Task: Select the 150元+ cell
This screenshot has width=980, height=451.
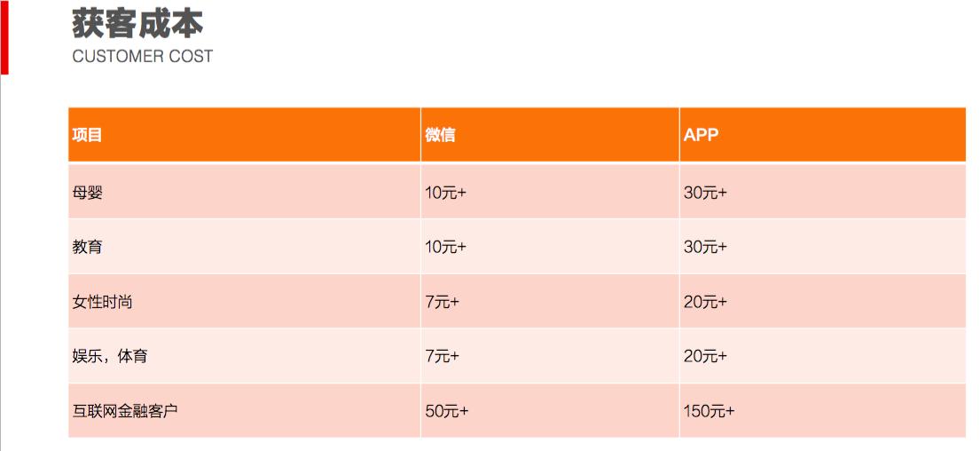Action: click(709, 411)
